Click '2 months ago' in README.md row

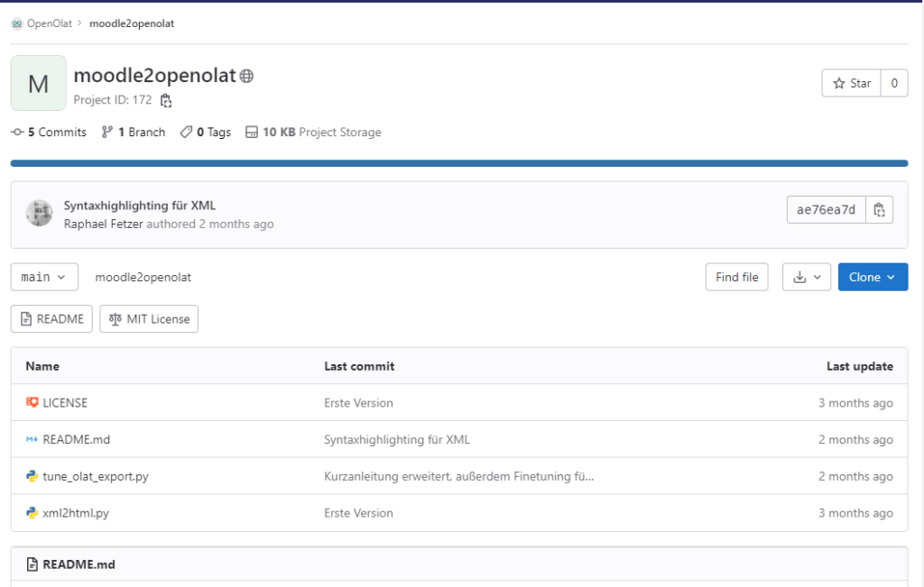click(855, 439)
